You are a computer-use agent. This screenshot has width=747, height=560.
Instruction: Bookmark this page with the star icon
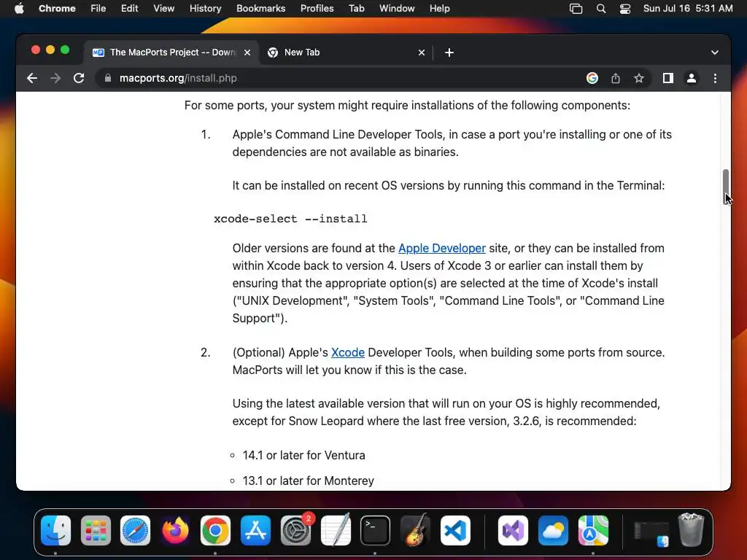639,78
